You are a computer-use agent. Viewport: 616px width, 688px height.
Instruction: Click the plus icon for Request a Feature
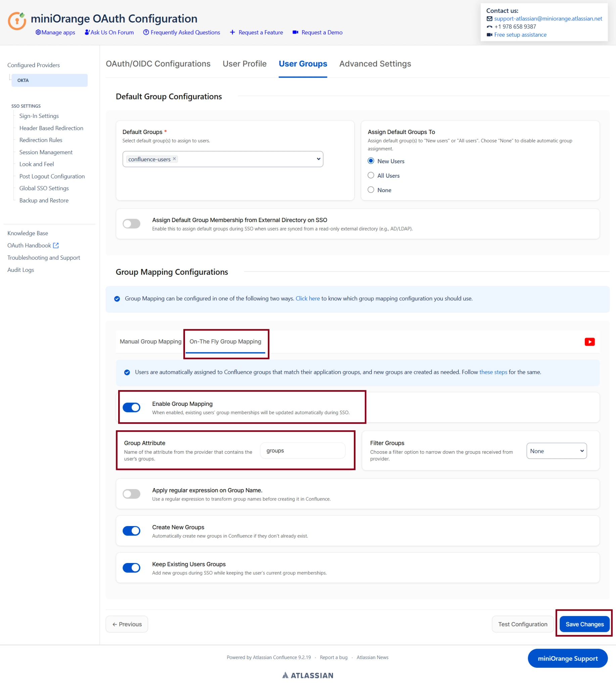click(x=232, y=32)
